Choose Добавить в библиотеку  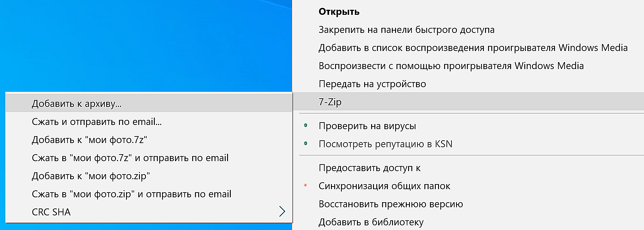pos(468,222)
